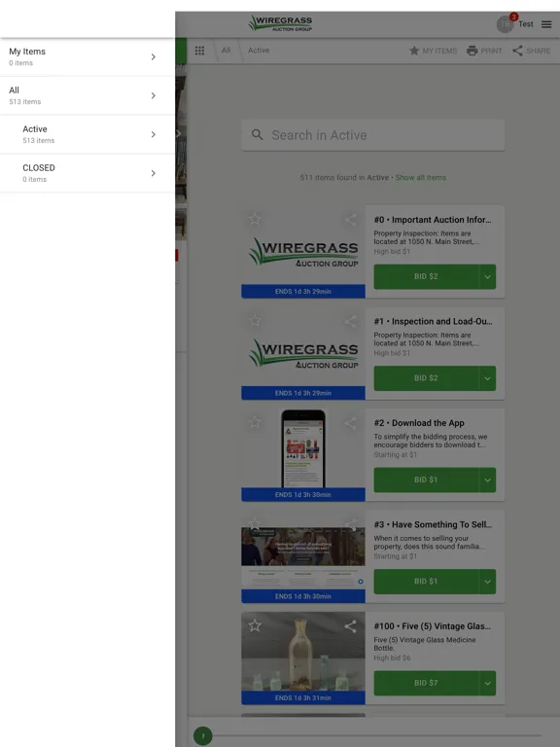Click BID $2 for item #0

click(426, 277)
